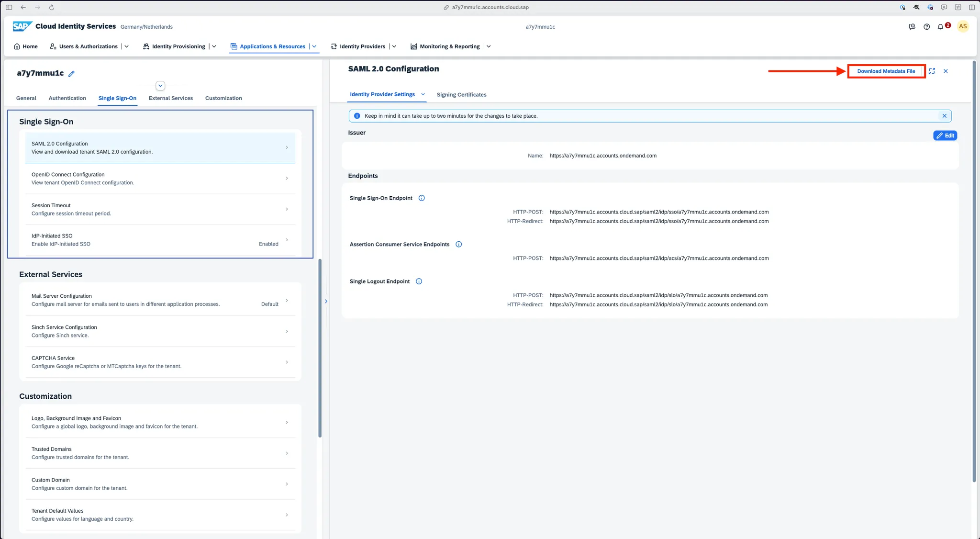Click the Monitoring & Reporting chart icon
Screen dimensions: 980x539
(414, 46)
